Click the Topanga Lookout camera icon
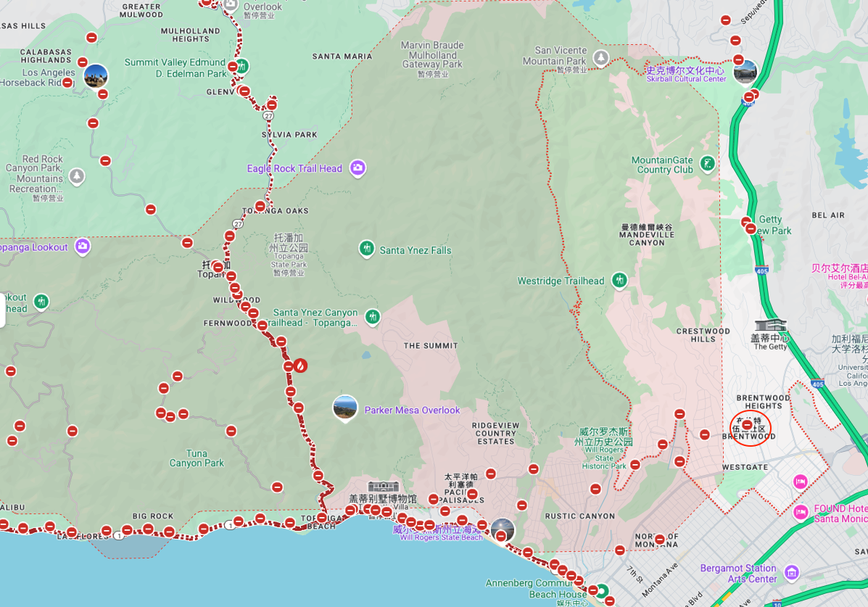The image size is (868, 607). point(83,247)
